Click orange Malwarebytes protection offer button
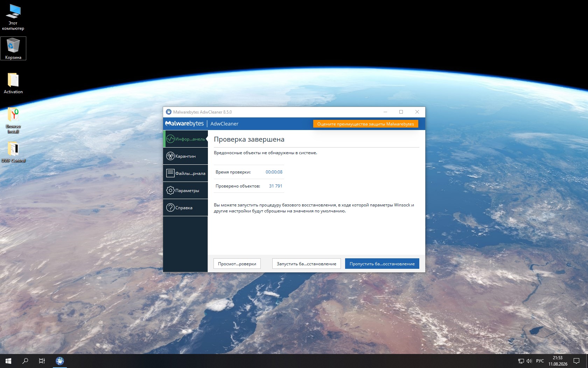 365,124
